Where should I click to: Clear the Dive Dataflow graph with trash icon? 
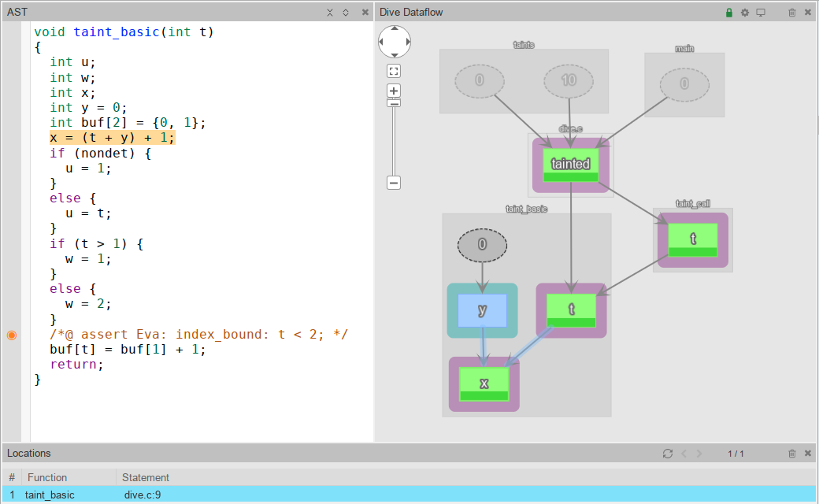(x=792, y=13)
